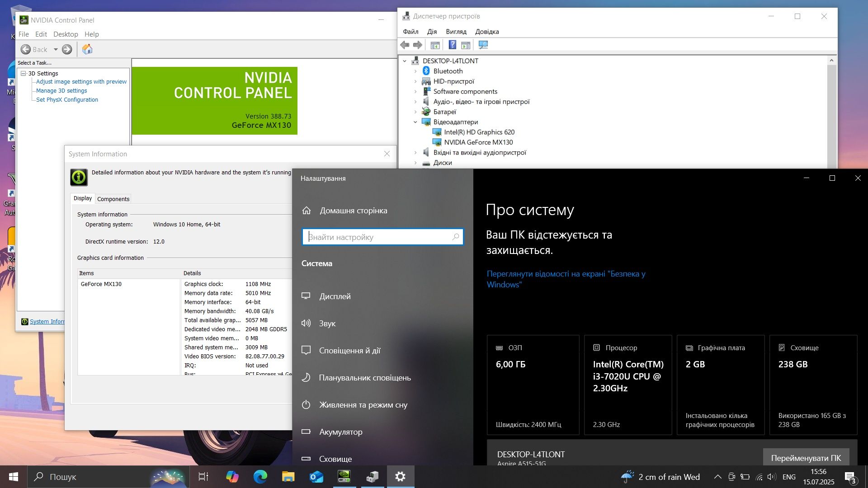Expand Диски device category
The width and height of the screenshot is (868, 488).
click(415, 163)
